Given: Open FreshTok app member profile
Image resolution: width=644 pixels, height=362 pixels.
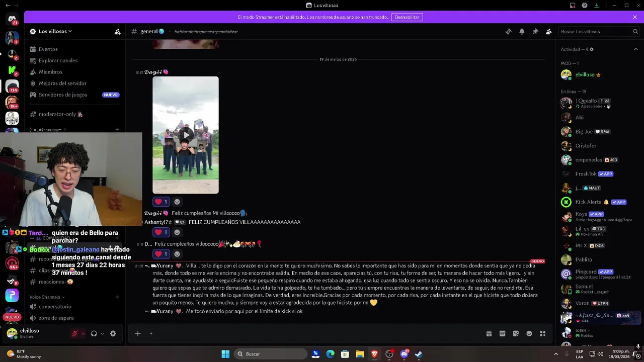Looking at the screenshot, I should [599, 174].
